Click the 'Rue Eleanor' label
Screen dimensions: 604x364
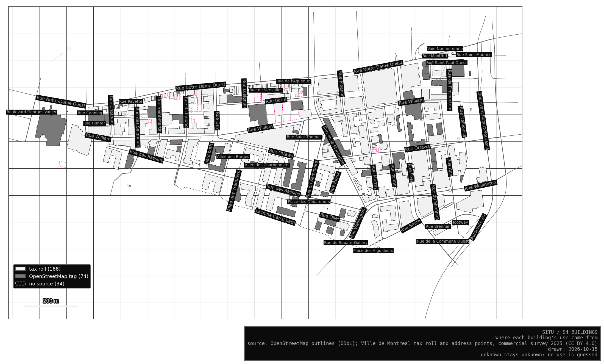tap(341, 84)
